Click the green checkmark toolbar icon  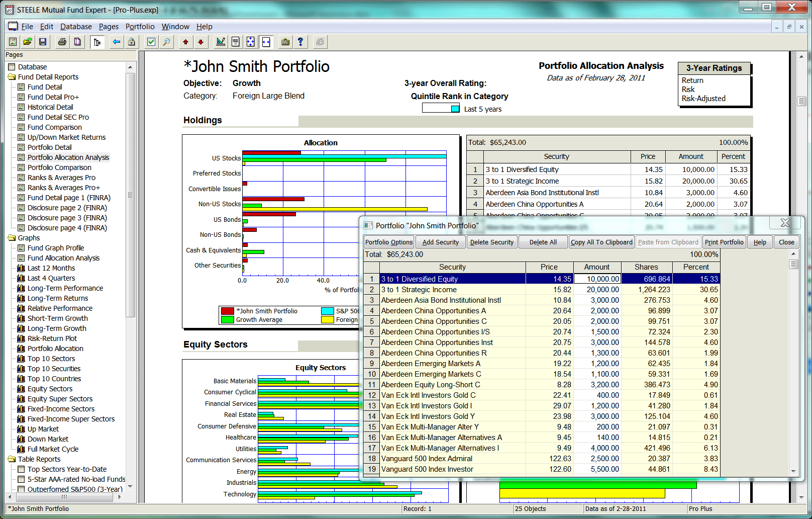(x=151, y=42)
